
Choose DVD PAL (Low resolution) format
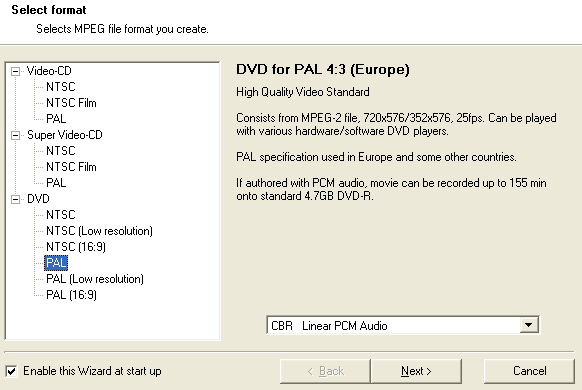(x=95, y=279)
